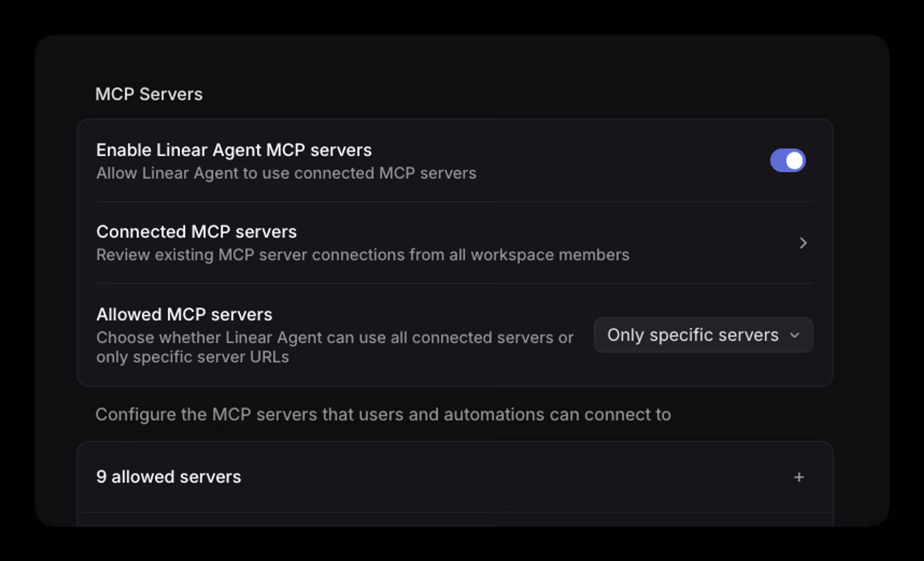Select the add server icon in allowed servers panel
This screenshot has width=924, height=561.
click(799, 477)
